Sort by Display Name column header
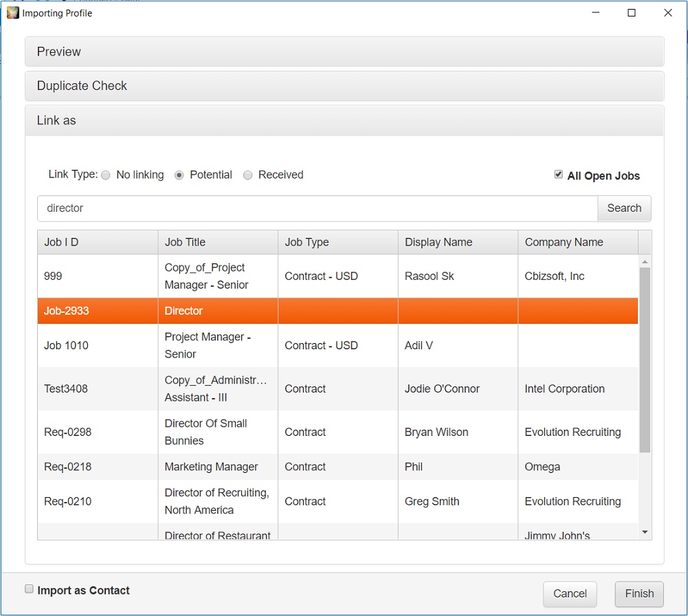Image resolution: width=688 pixels, height=616 pixels. coord(458,242)
